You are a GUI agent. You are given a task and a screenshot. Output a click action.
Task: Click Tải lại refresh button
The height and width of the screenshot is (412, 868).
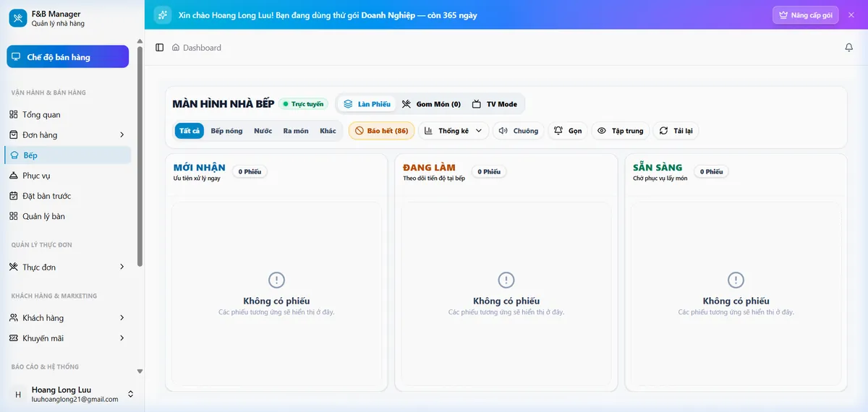click(x=676, y=131)
